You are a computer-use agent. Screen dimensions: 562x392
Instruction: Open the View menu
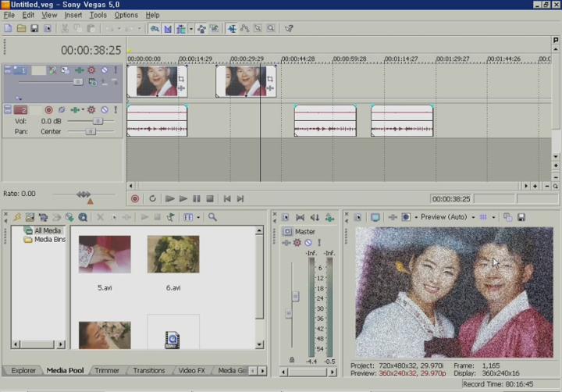click(x=49, y=15)
